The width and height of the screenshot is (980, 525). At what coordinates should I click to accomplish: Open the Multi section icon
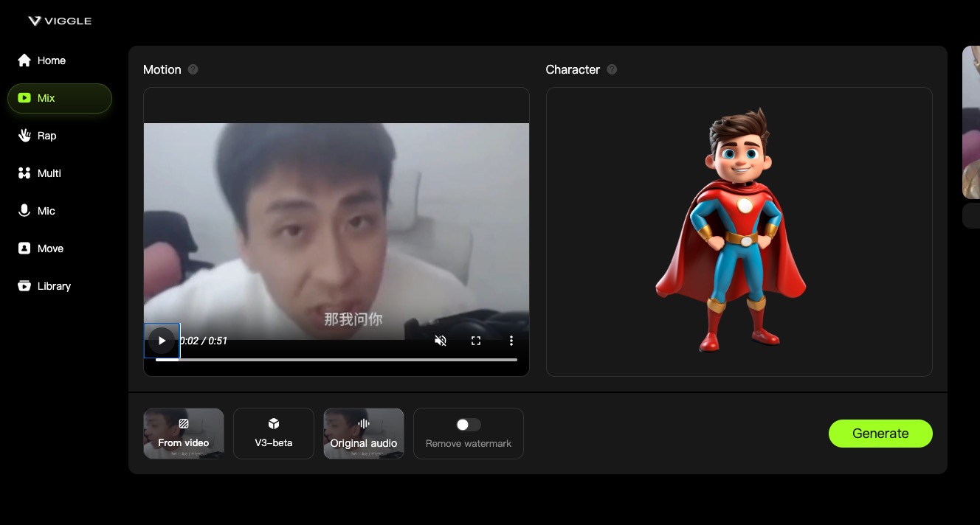24,173
